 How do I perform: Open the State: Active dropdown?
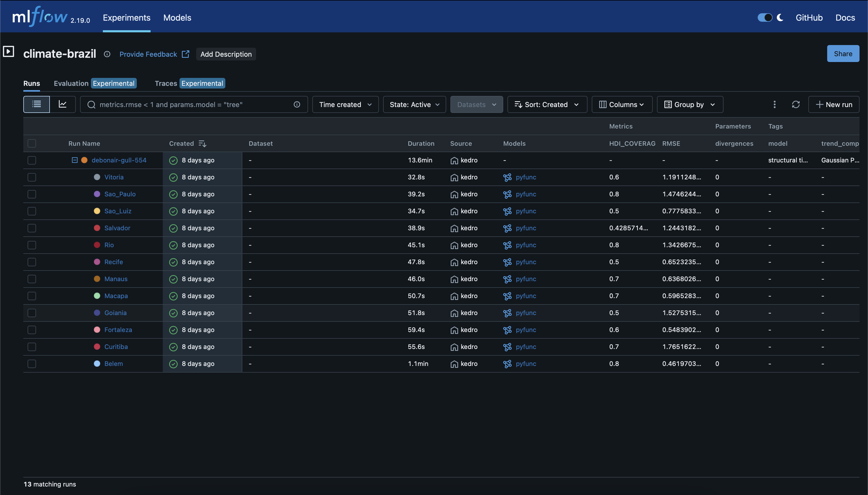pos(414,104)
